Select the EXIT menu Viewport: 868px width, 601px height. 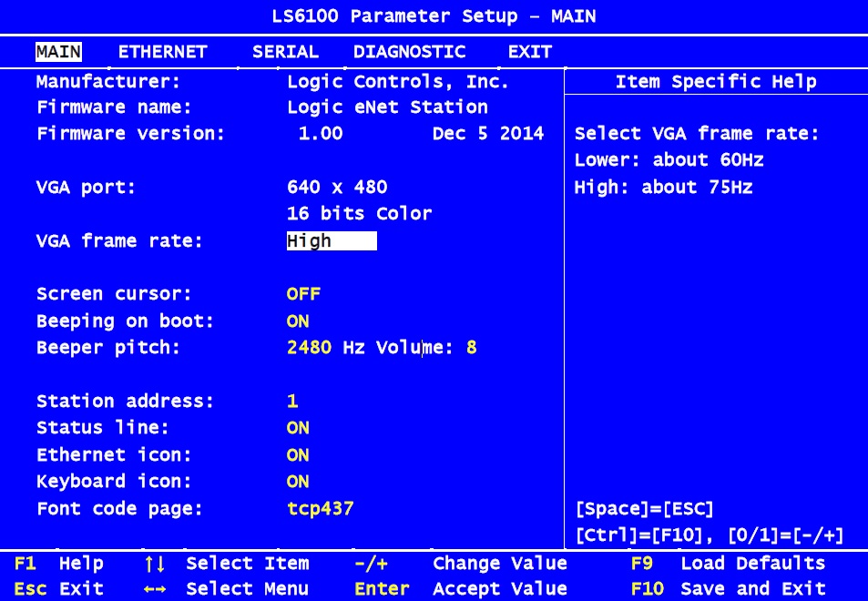(530, 52)
